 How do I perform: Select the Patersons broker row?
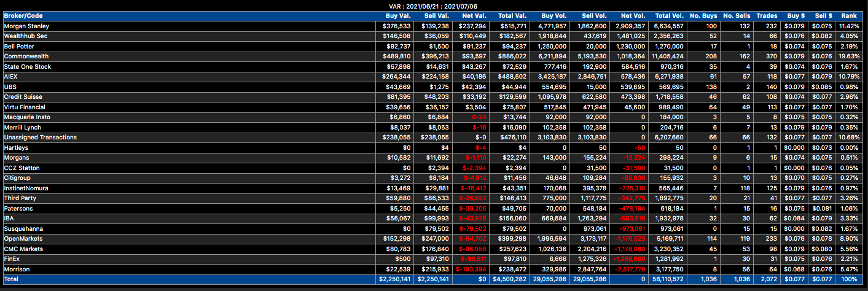[434, 209]
